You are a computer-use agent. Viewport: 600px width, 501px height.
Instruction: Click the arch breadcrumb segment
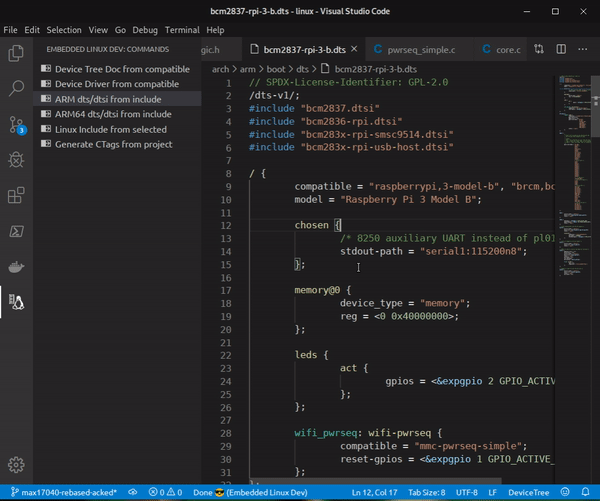(x=220, y=69)
